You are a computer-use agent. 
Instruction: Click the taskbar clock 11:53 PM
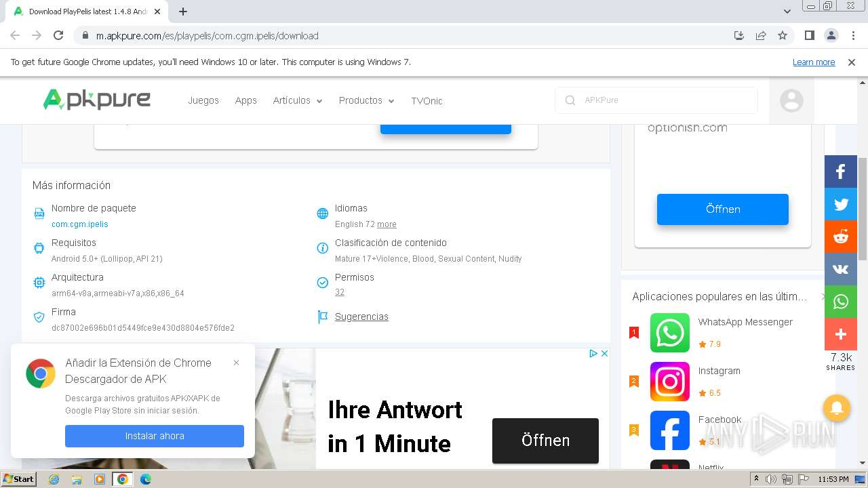click(833, 479)
